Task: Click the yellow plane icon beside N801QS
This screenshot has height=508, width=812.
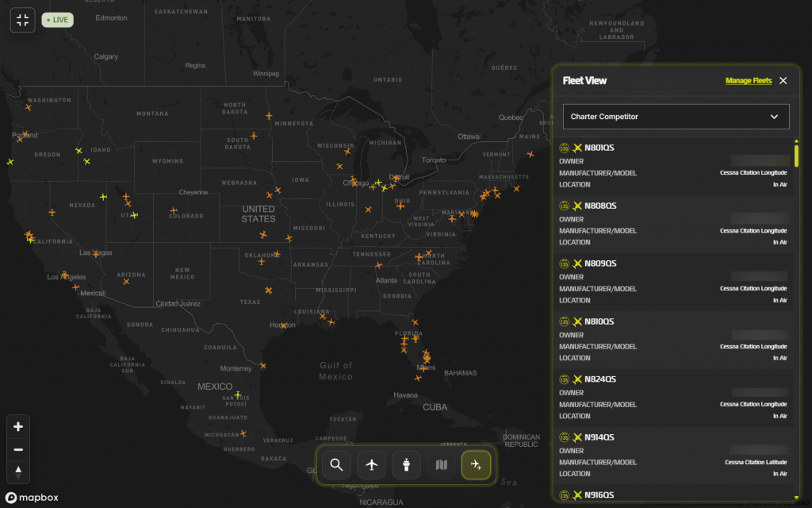Action: tap(577, 148)
